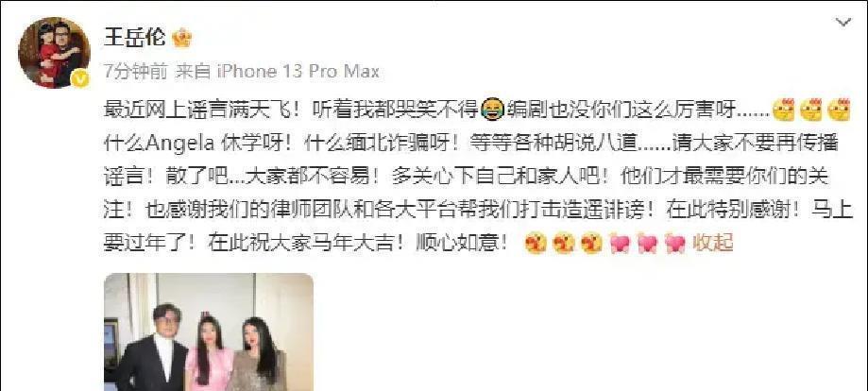The width and height of the screenshot is (868, 391).
Task: Click the first fist-salute emoji
Action: pos(783,110)
